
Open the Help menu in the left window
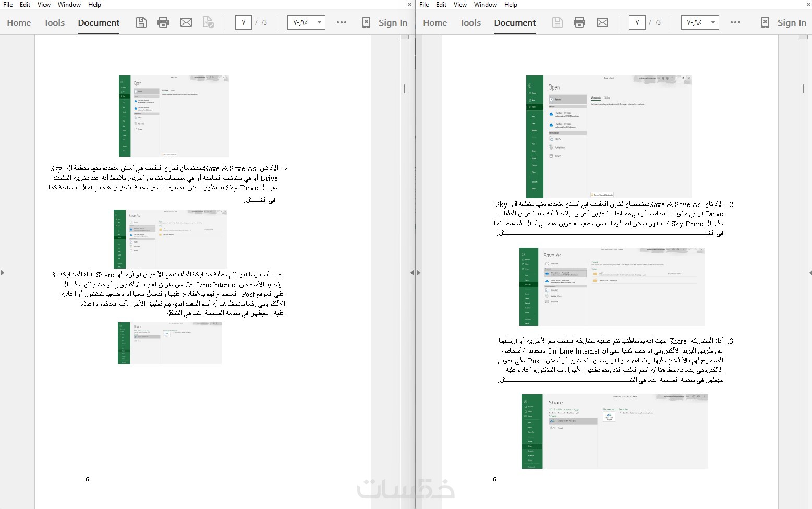[x=94, y=5]
